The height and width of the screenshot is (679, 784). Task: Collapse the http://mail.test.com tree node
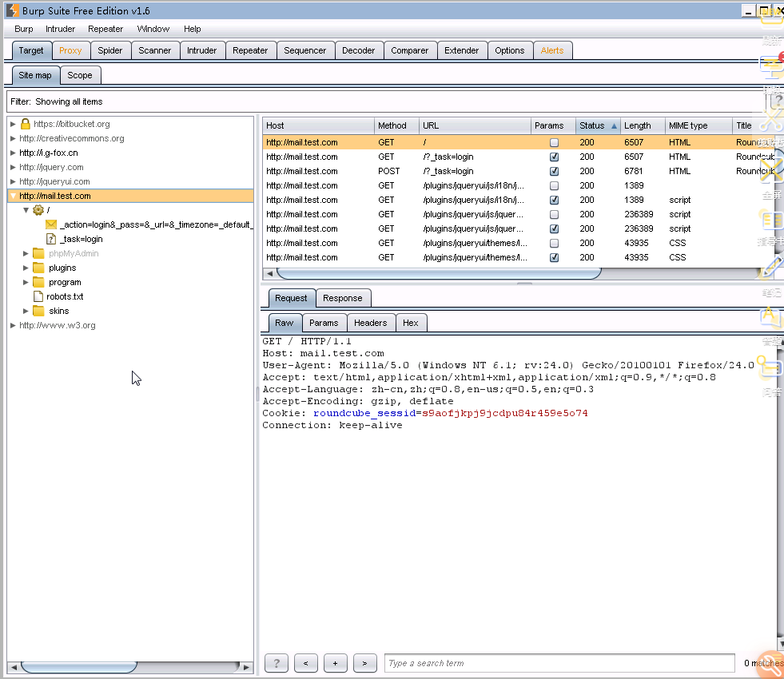click(13, 196)
